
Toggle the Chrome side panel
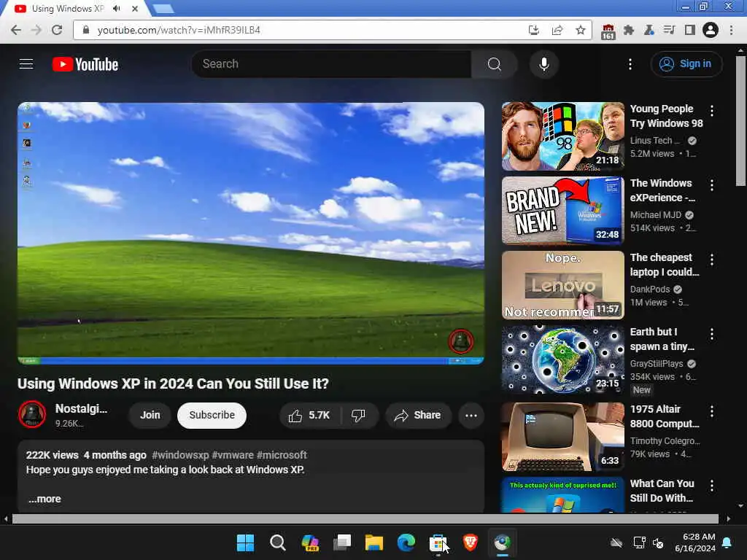(x=690, y=30)
